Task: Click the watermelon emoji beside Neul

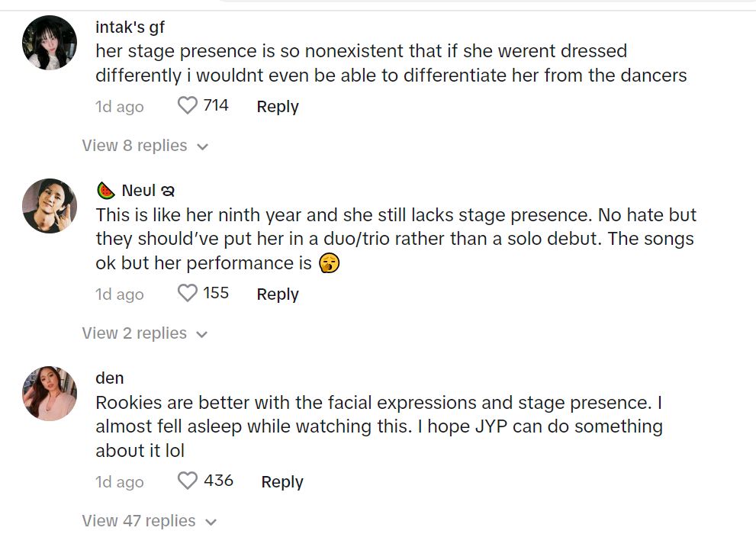Action: (106, 191)
